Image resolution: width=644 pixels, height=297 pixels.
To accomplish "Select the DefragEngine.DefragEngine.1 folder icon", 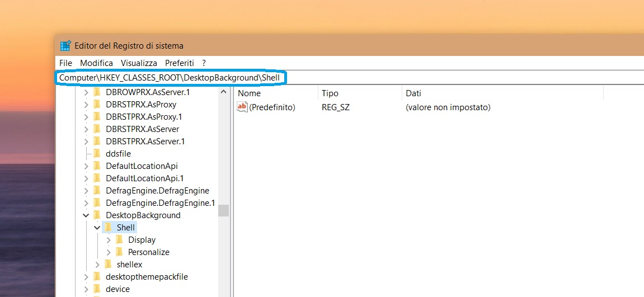I will (x=97, y=202).
